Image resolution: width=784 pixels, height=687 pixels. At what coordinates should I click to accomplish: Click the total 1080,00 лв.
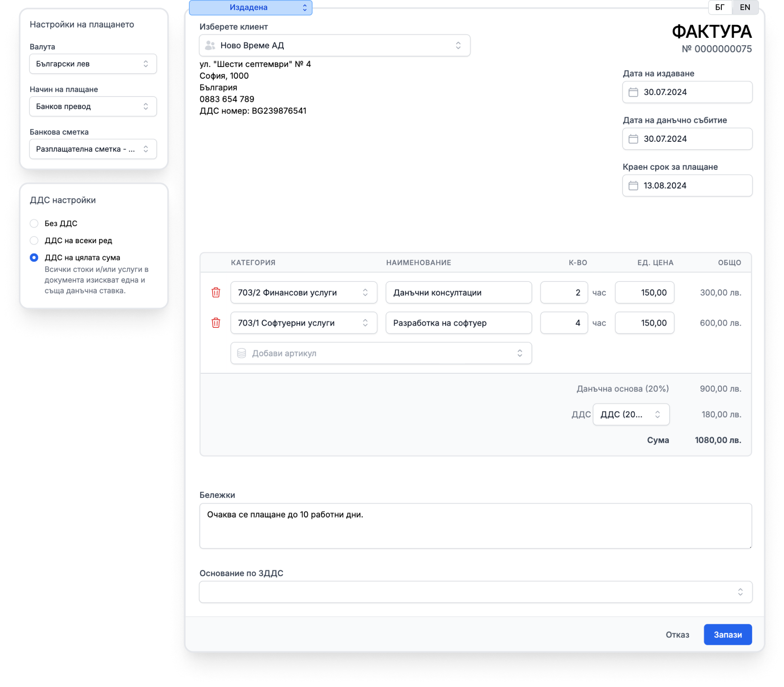tap(718, 440)
